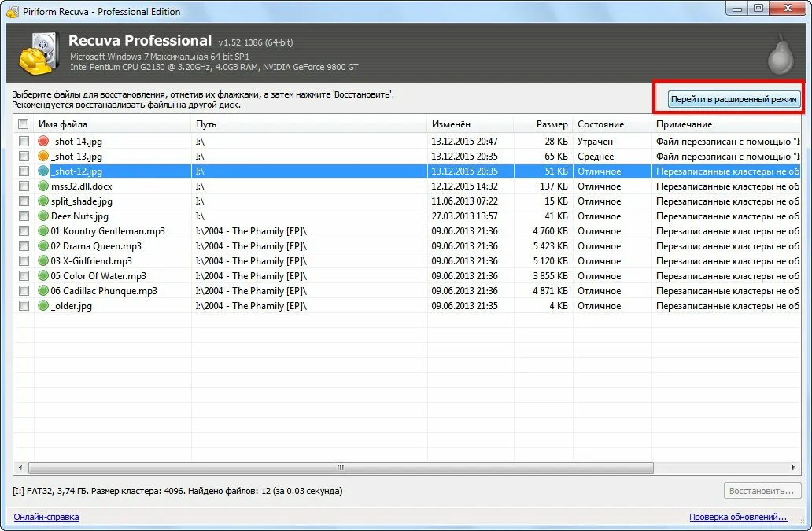The height and width of the screenshot is (531, 812).
Task: Click the Recuva title bar app icon
Action: pos(12,11)
